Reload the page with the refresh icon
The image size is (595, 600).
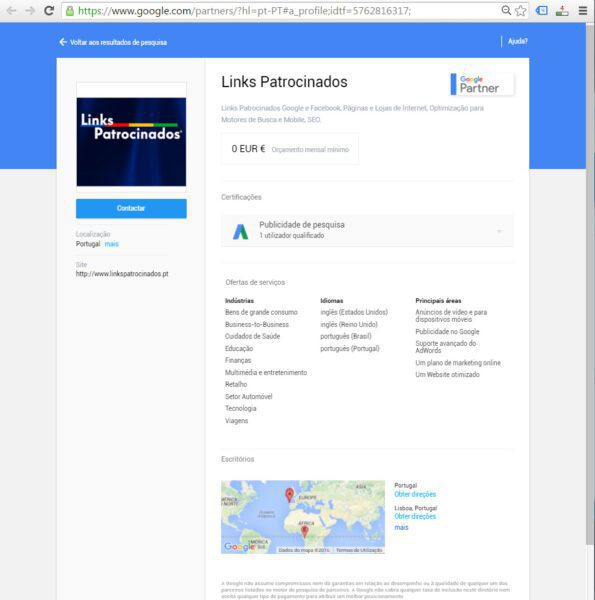coord(49,11)
